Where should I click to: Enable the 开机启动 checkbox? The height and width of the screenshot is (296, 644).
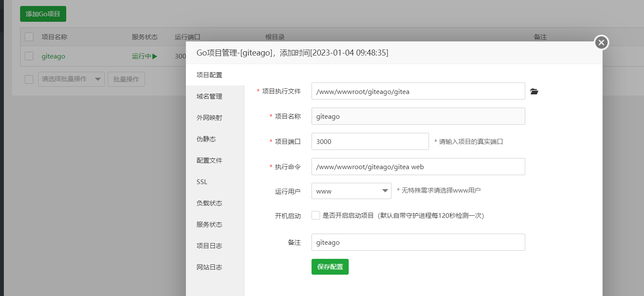[x=315, y=215]
